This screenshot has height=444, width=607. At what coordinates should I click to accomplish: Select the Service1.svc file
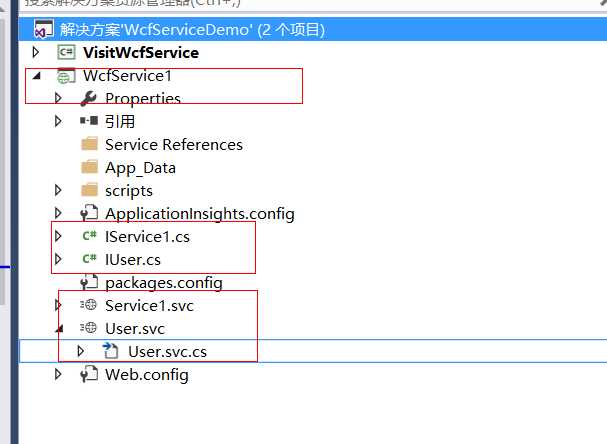149,305
